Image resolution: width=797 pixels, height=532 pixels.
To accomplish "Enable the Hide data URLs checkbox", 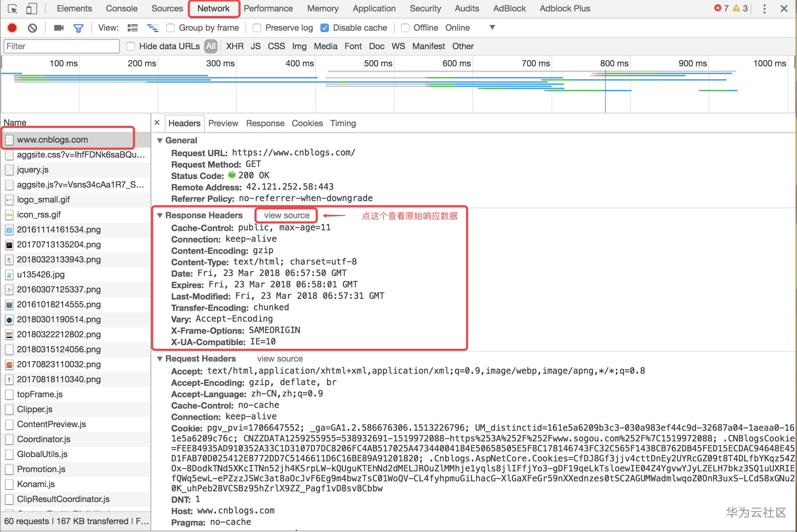I will click(131, 46).
